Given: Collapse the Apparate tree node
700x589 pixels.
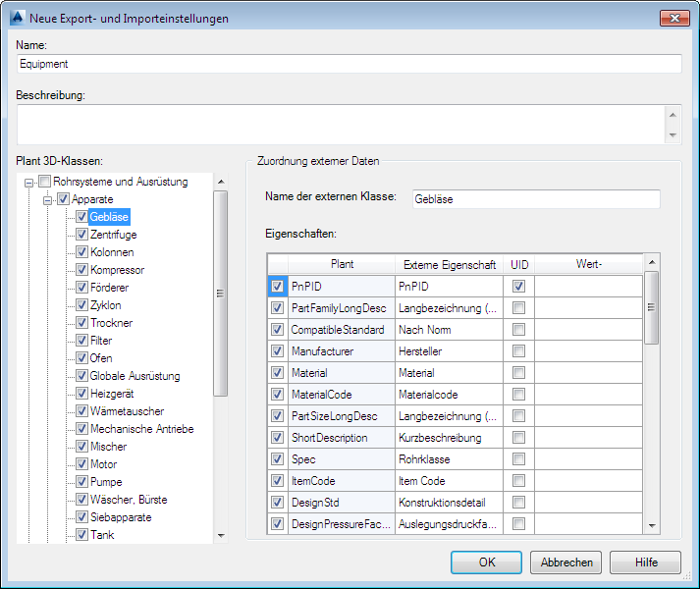Looking at the screenshot, I should 47,199.
